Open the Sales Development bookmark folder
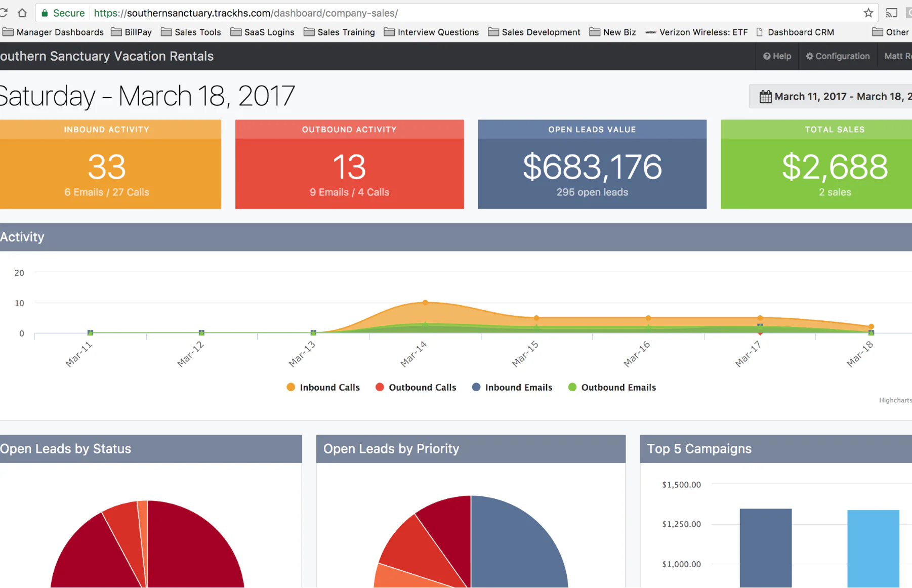This screenshot has width=912, height=588. 534,32
